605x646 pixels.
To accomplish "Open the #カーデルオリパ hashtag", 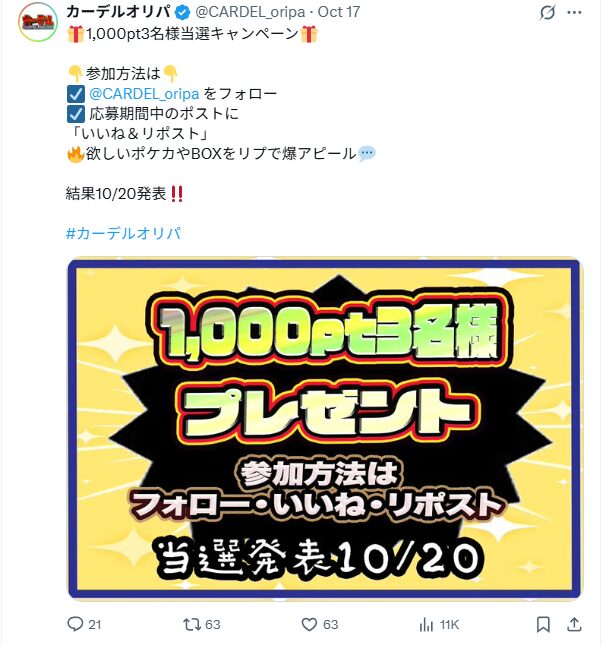I will point(123,234).
